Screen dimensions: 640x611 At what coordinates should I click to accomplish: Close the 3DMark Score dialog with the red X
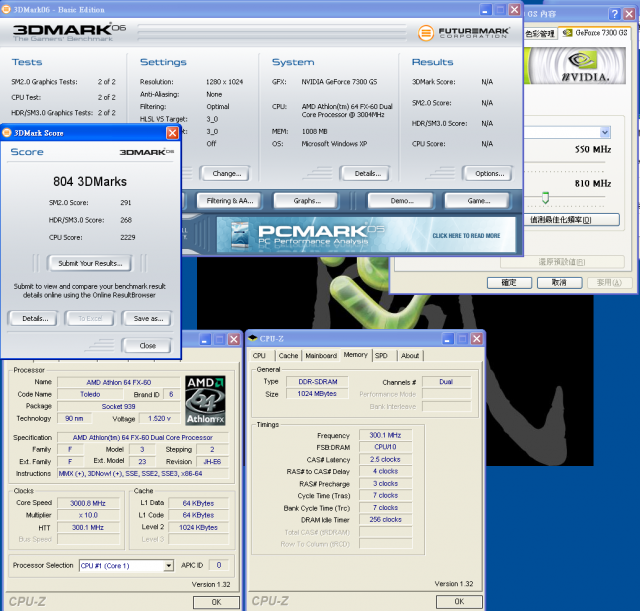pos(172,133)
